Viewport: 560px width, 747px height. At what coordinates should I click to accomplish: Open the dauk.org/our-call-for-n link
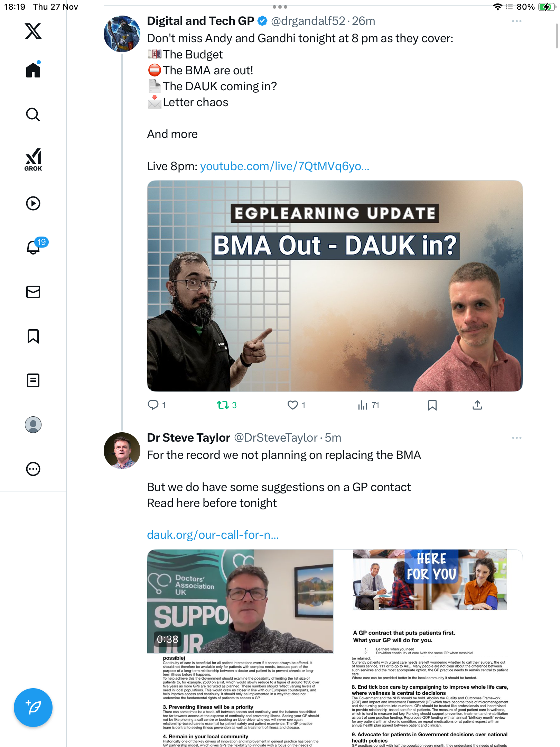(213, 535)
